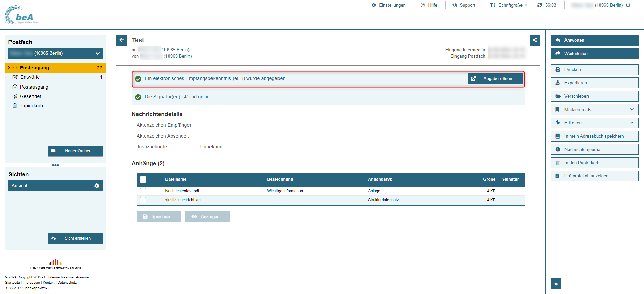Open Einstellungen in the top bar
The image size is (644, 294).
(x=388, y=5)
